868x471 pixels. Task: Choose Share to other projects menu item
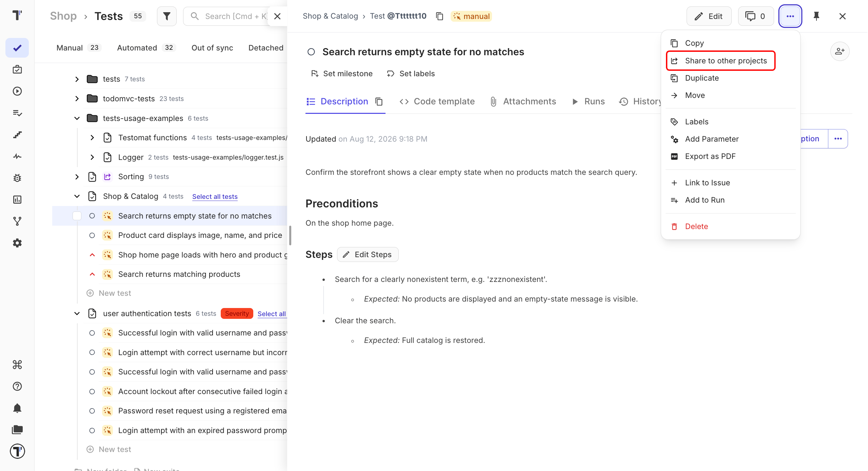pos(721,61)
